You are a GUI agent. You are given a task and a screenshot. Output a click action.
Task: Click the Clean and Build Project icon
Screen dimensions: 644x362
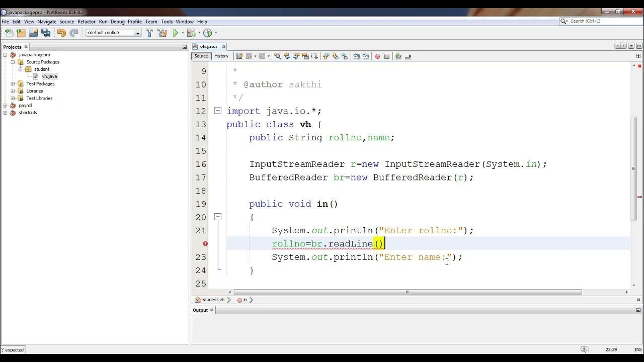point(162,33)
